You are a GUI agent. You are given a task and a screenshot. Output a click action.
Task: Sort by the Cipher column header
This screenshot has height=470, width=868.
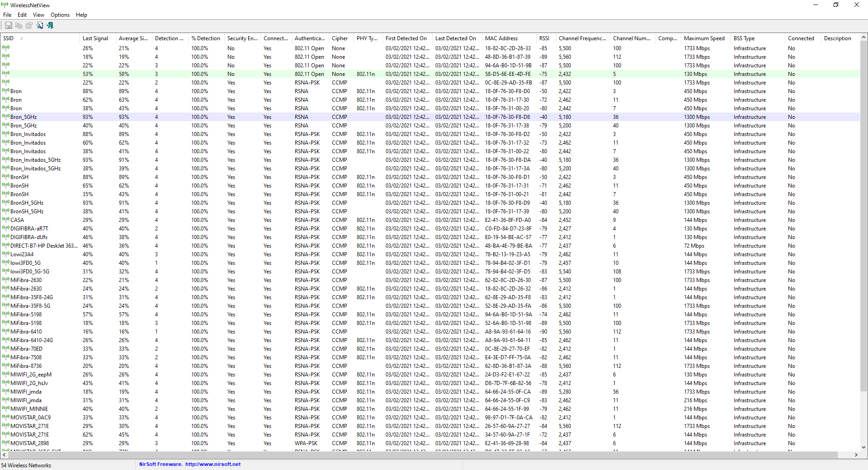(341, 38)
